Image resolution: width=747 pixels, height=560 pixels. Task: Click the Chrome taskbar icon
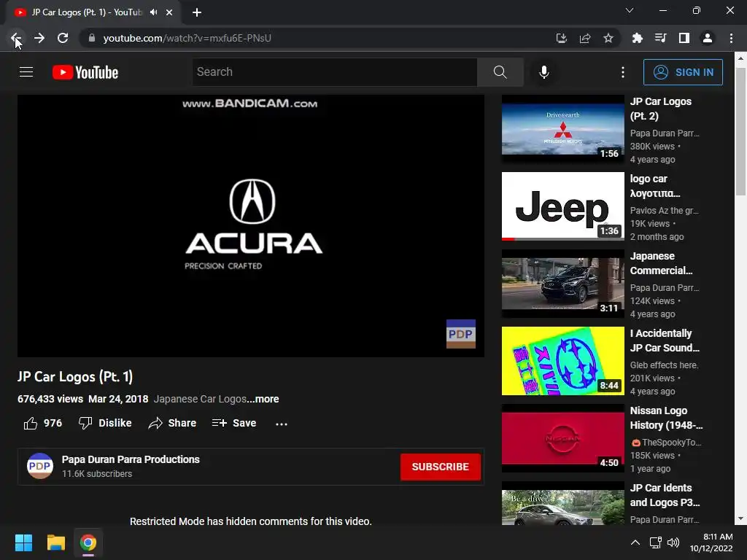88,542
